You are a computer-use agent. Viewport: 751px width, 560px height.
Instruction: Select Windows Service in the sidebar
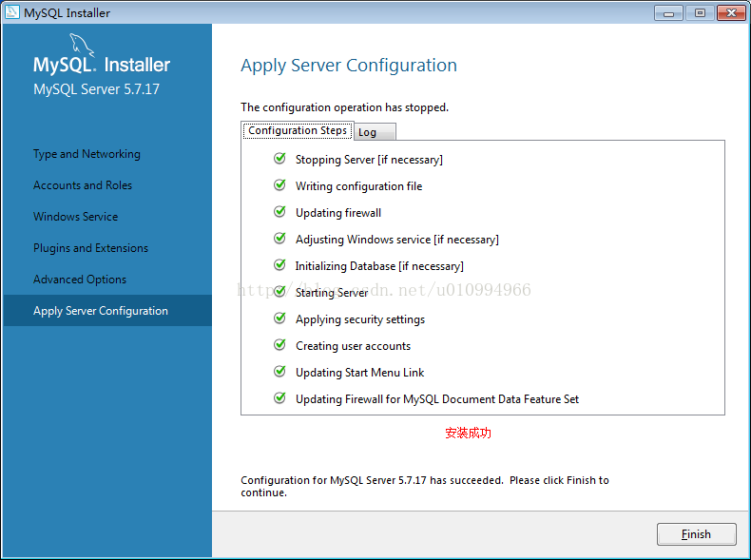click(76, 217)
